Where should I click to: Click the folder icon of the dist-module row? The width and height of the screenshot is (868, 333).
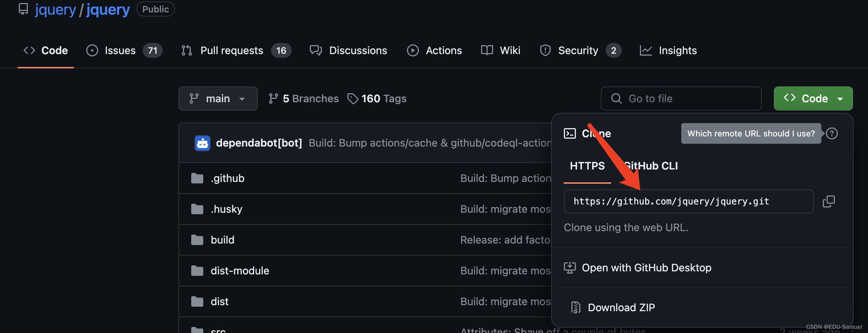[x=197, y=271]
